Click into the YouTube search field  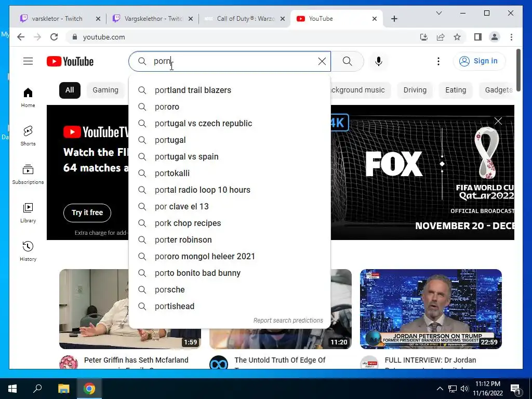[x=231, y=61]
